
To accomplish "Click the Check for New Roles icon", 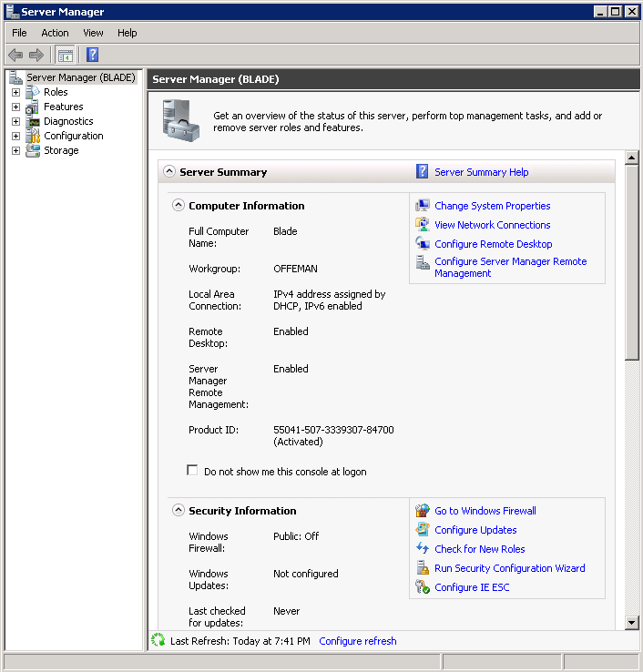I will (423, 548).
